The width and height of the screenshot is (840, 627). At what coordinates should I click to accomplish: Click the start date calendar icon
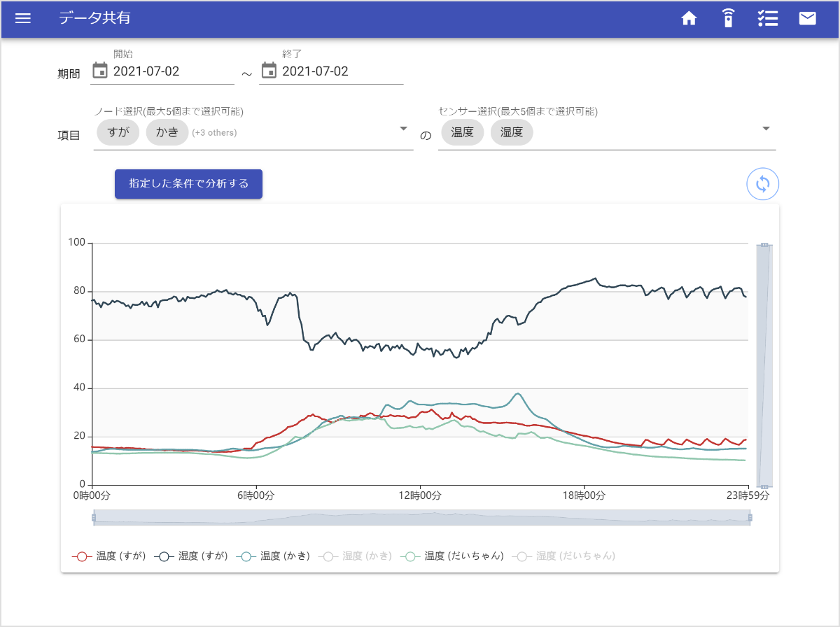pyautogui.click(x=100, y=71)
